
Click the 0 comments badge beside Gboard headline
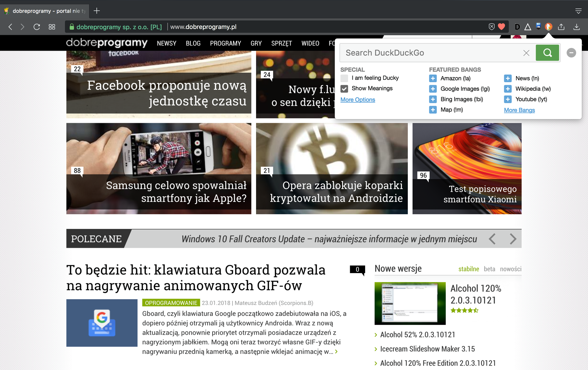358,270
